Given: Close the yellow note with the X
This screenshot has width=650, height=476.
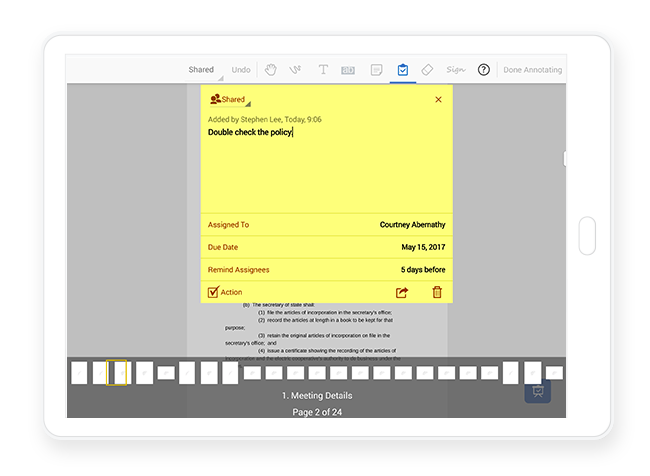Looking at the screenshot, I should coord(438,100).
